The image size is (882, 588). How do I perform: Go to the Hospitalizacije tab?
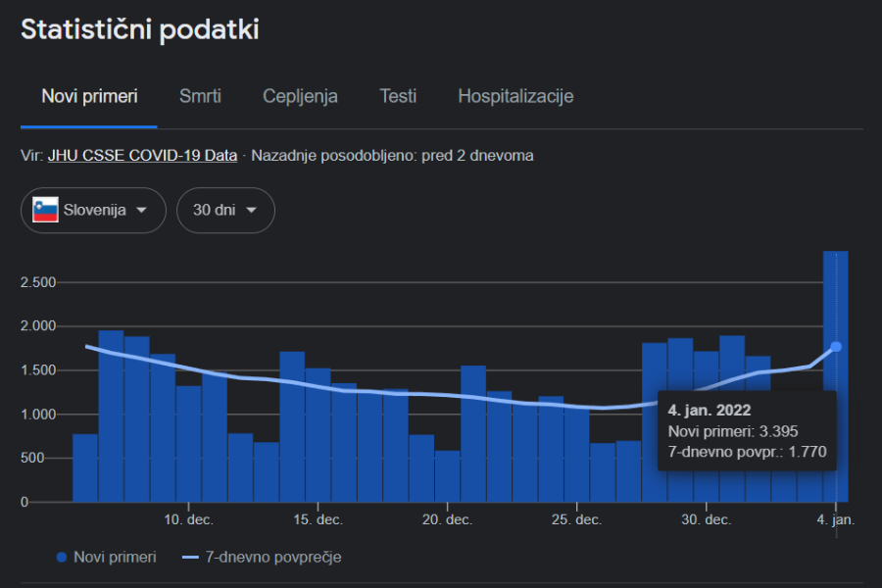pyautogui.click(x=515, y=96)
